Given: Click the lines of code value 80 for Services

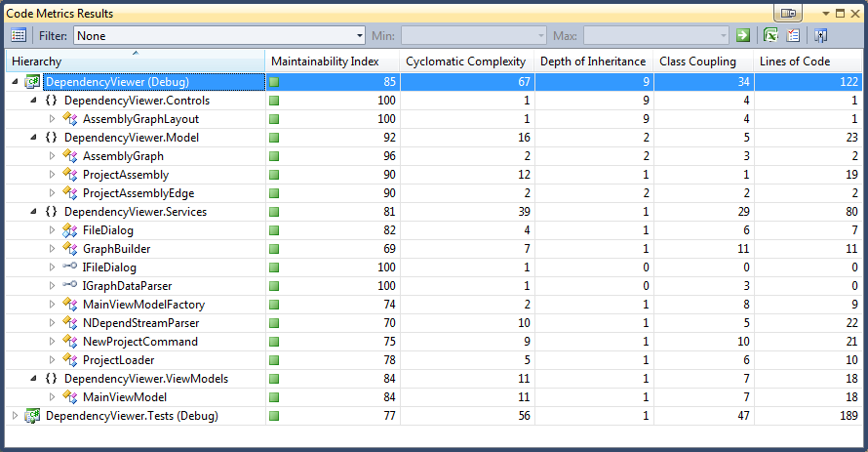Looking at the screenshot, I should tap(851, 212).
